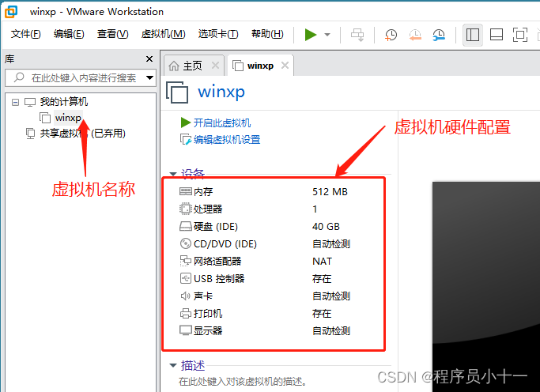Image resolution: width=540 pixels, height=392 pixels.
Task: Switch to the winxp tab
Action: pos(260,66)
